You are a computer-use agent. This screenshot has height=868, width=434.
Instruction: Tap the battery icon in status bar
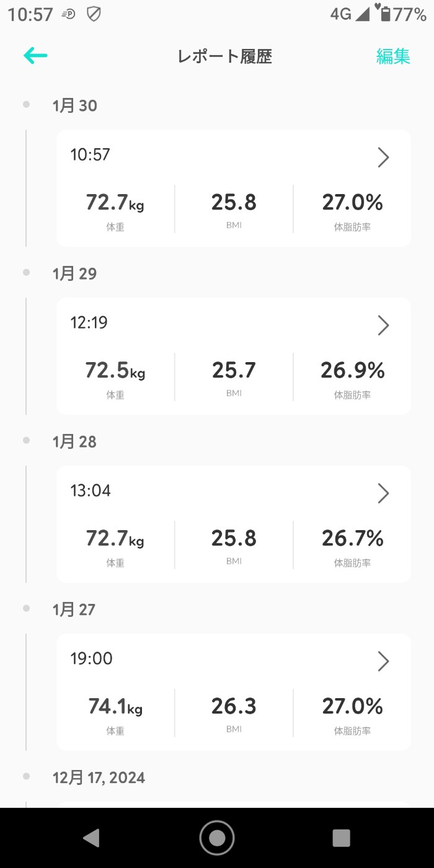click(x=385, y=14)
